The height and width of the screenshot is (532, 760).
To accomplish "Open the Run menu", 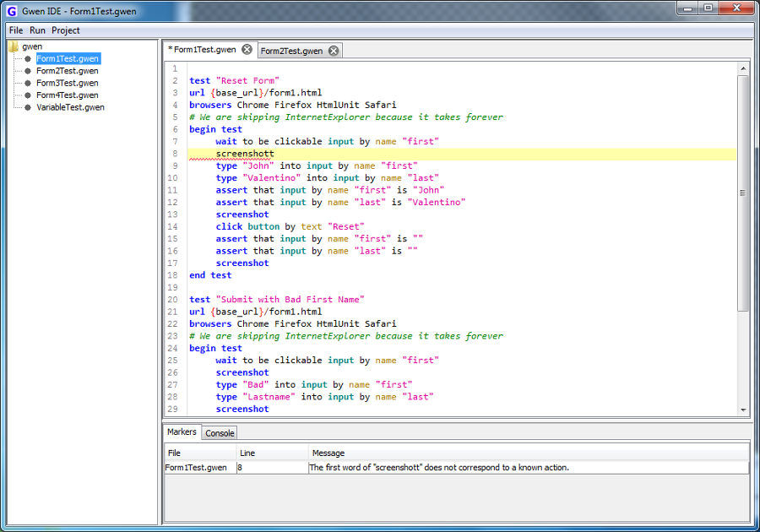I will click(38, 30).
